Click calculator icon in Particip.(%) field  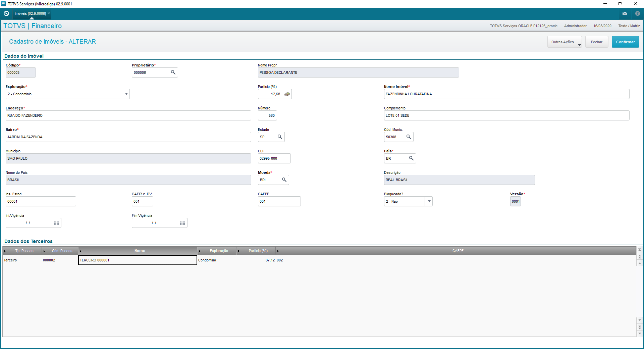[x=287, y=94]
